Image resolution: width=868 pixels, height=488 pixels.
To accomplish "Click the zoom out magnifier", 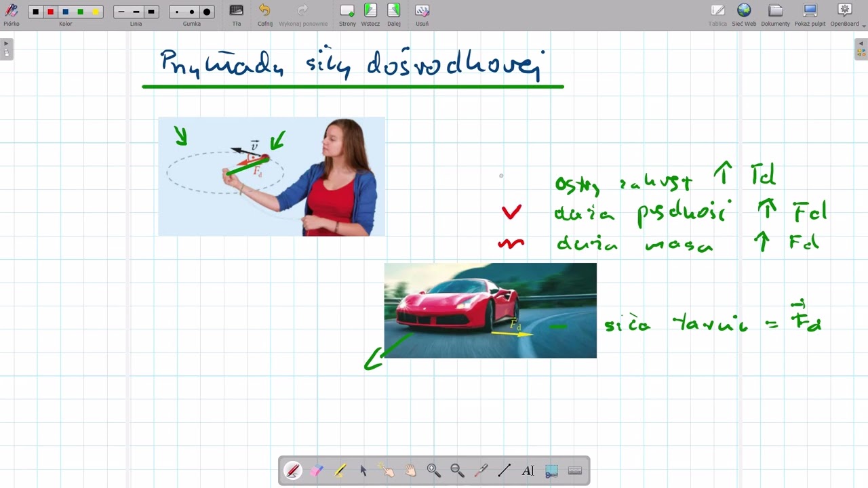I will pos(457,470).
